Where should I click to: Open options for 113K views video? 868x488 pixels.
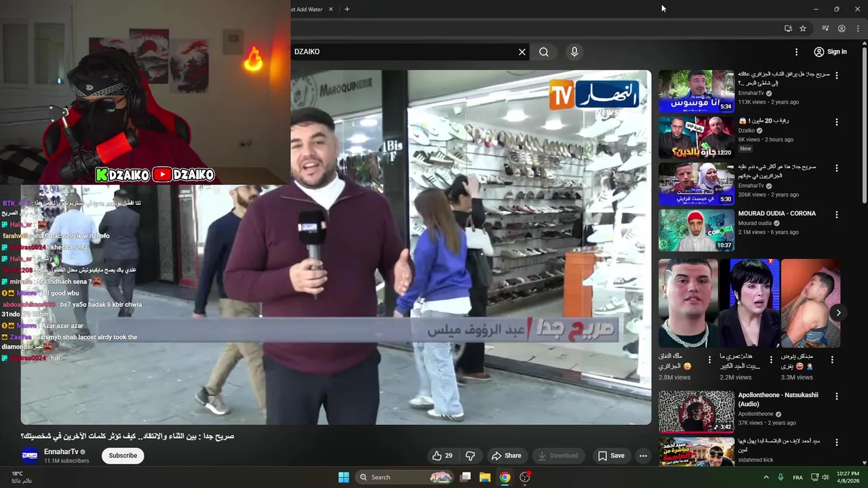[x=836, y=76]
